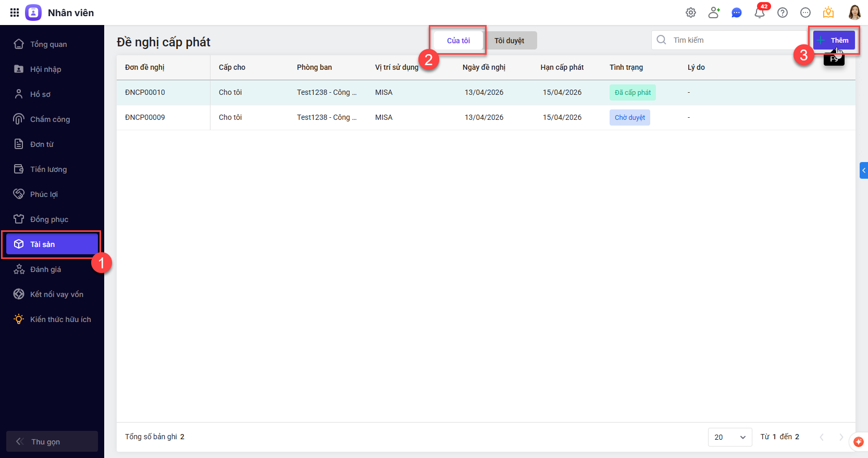Click the Đơn đề nghị column header

click(x=145, y=67)
